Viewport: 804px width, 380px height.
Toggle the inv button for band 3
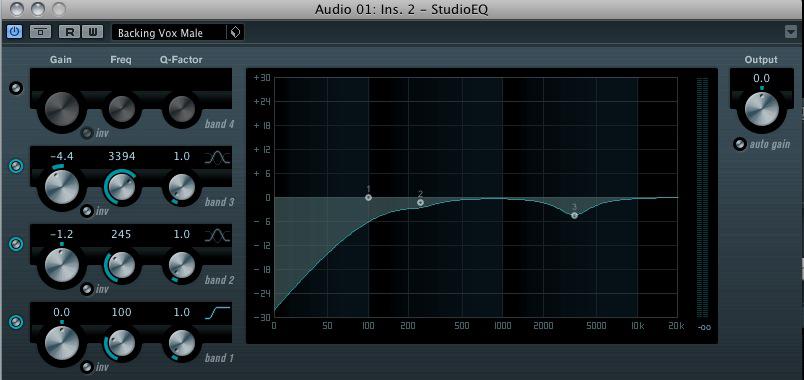point(88,211)
